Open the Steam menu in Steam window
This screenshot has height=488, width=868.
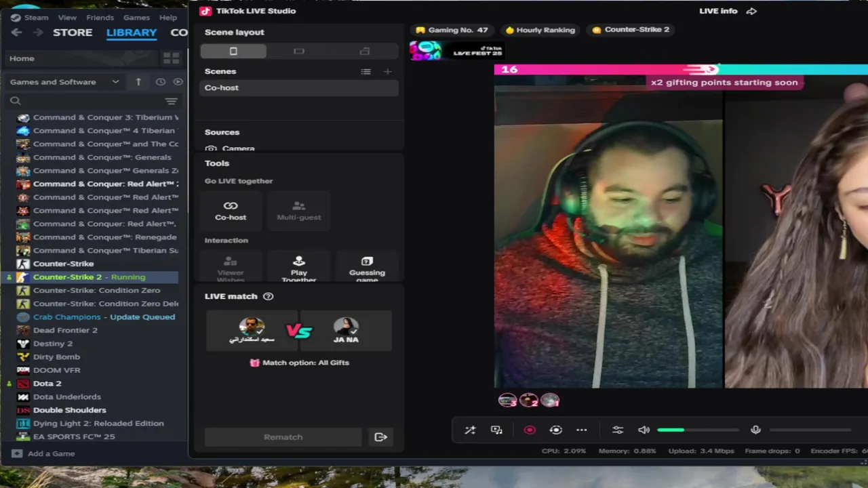coord(31,18)
